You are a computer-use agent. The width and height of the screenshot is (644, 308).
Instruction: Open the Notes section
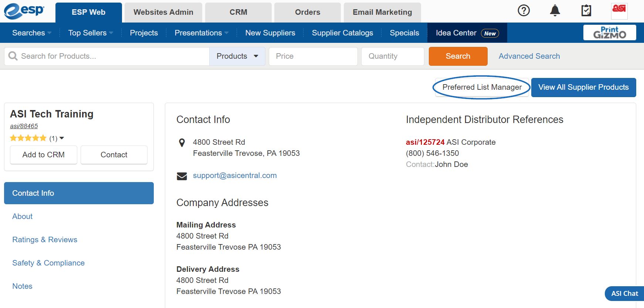click(x=22, y=286)
